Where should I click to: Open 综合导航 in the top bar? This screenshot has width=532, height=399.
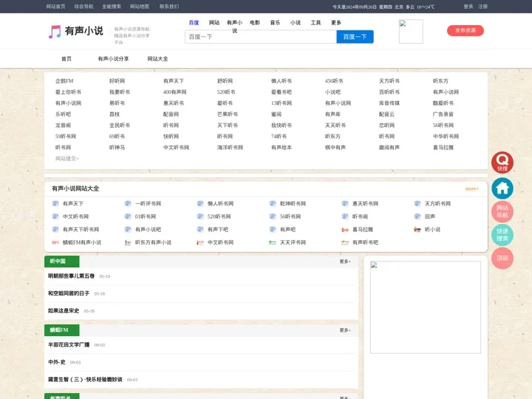click(83, 7)
